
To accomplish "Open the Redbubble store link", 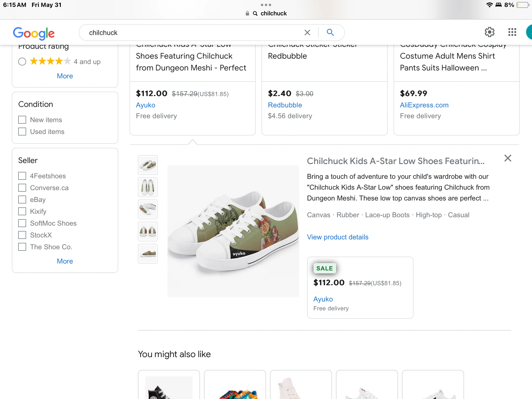I will pos(285,105).
